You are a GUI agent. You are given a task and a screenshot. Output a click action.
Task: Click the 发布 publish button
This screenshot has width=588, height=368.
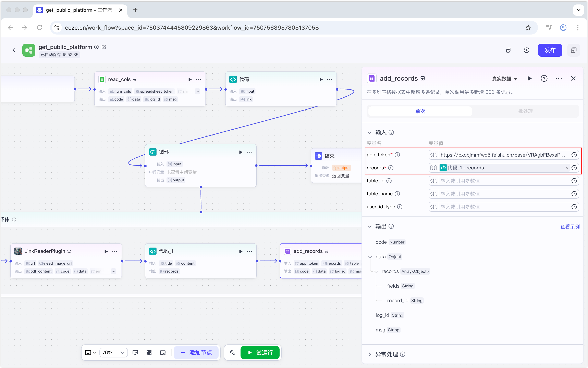tap(550, 50)
